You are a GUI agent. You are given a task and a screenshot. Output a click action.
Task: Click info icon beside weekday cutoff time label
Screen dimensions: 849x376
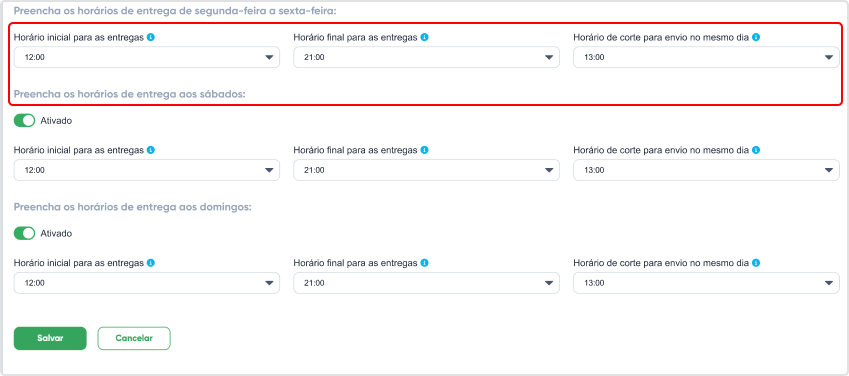(x=756, y=37)
